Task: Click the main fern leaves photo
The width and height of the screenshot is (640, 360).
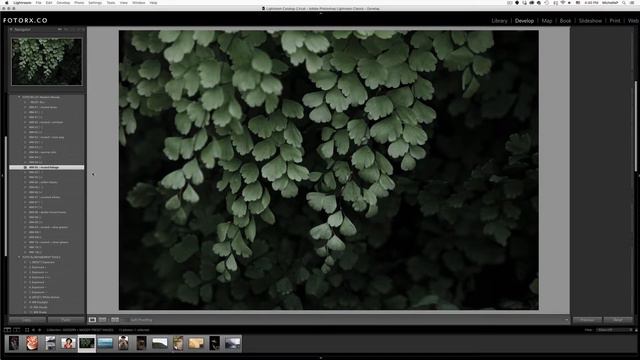Action: pos(329,170)
